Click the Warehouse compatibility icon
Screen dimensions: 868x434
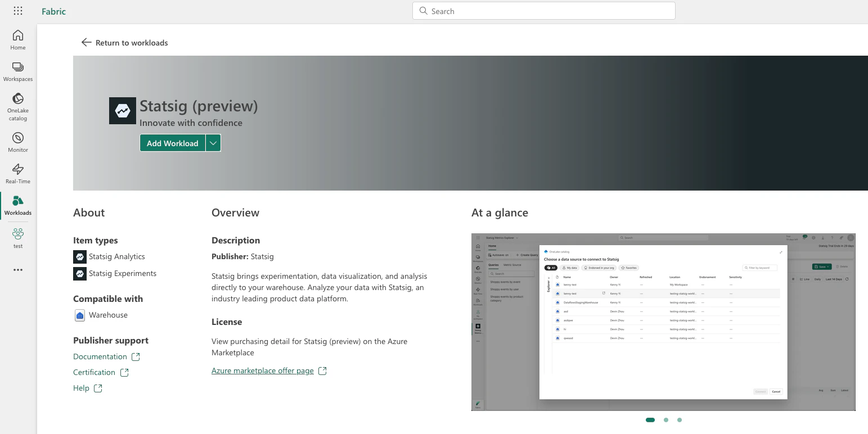pos(79,315)
